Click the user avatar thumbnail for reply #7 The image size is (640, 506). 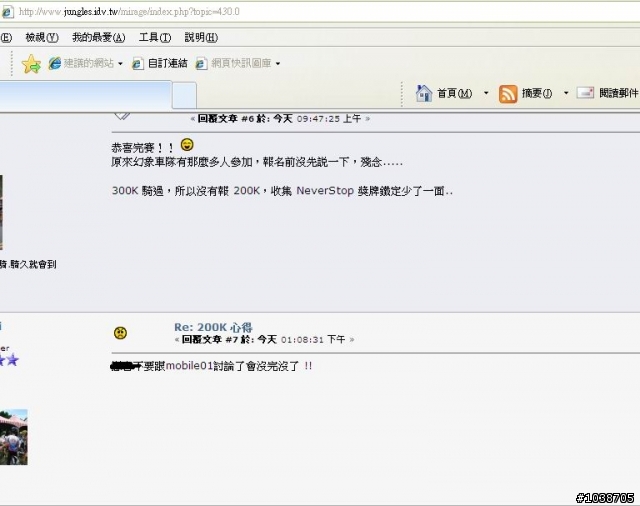click(13, 437)
